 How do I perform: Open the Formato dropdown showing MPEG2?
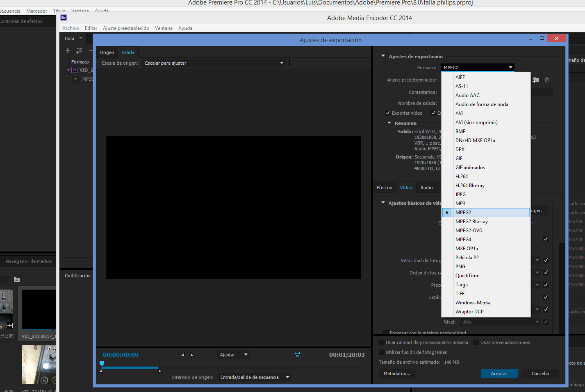point(478,68)
